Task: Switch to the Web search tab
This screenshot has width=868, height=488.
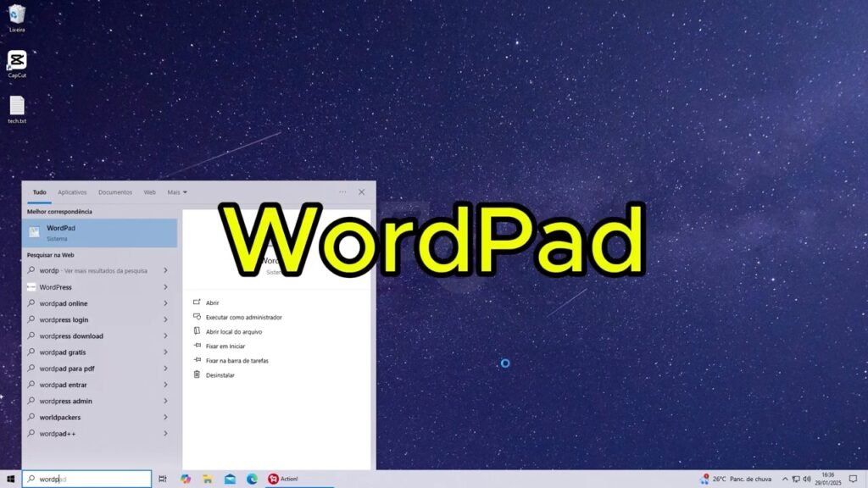Action: (149, 192)
